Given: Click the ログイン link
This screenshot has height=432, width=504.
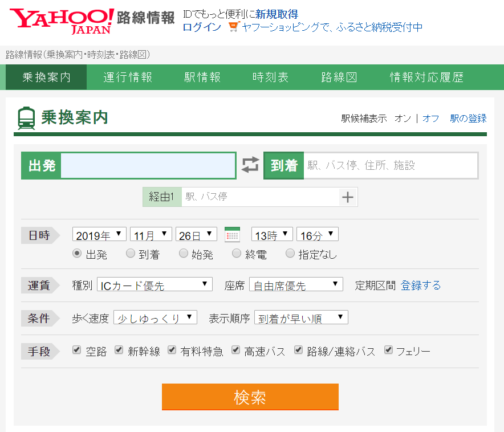Looking at the screenshot, I should pyautogui.click(x=202, y=27).
